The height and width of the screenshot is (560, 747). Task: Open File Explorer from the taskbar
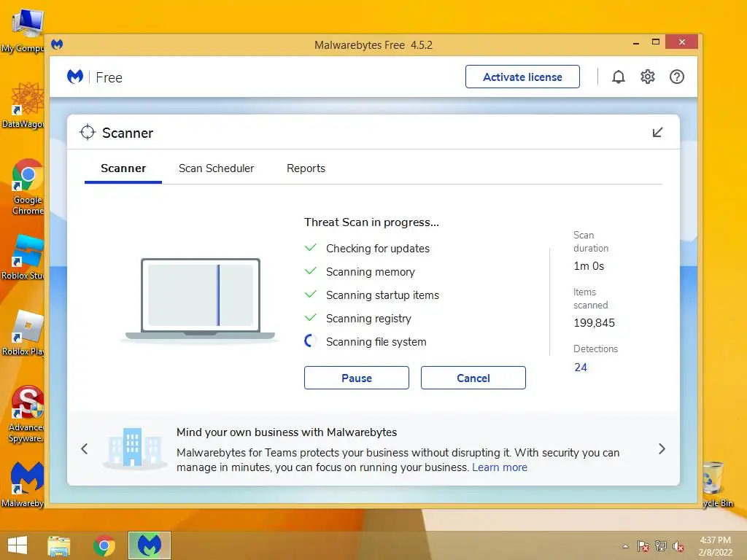pyautogui.click(x=58, y=545)
